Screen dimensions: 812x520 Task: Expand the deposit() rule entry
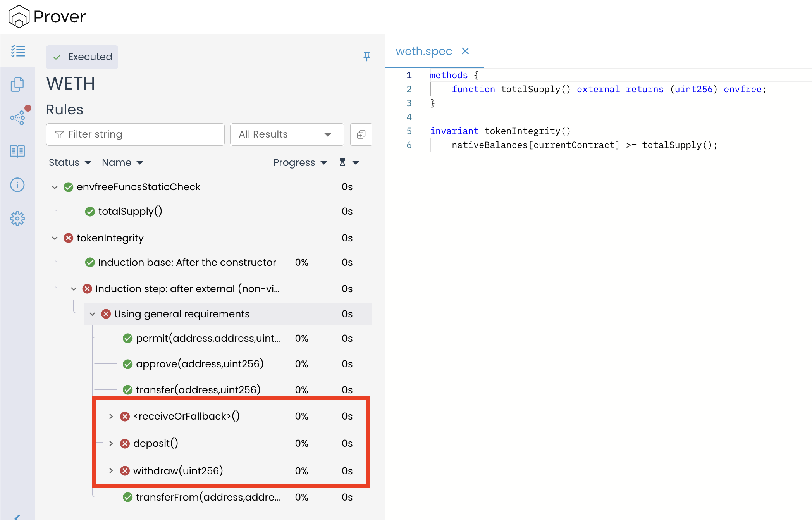(x=111, y=443)
